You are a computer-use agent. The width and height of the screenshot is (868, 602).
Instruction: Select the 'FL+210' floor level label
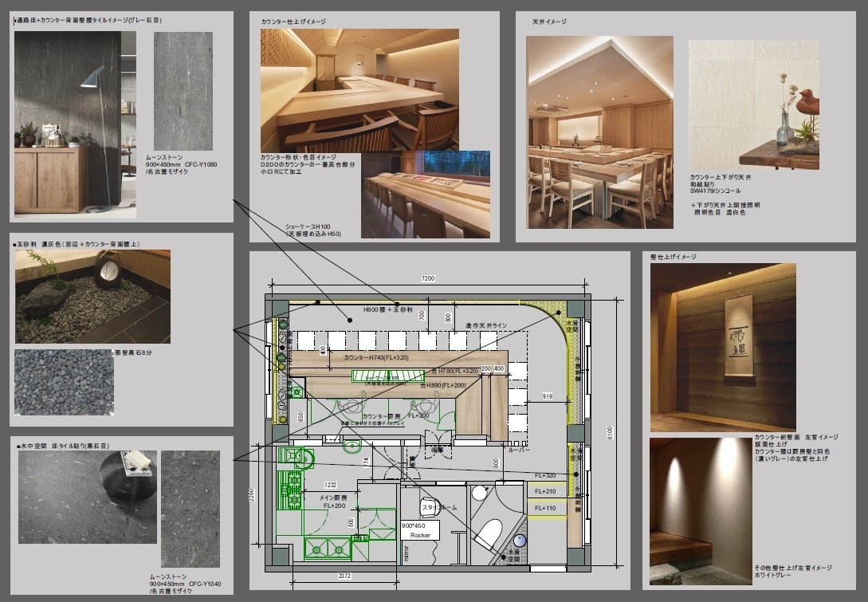pyautogui.click(x=545, y=491)
